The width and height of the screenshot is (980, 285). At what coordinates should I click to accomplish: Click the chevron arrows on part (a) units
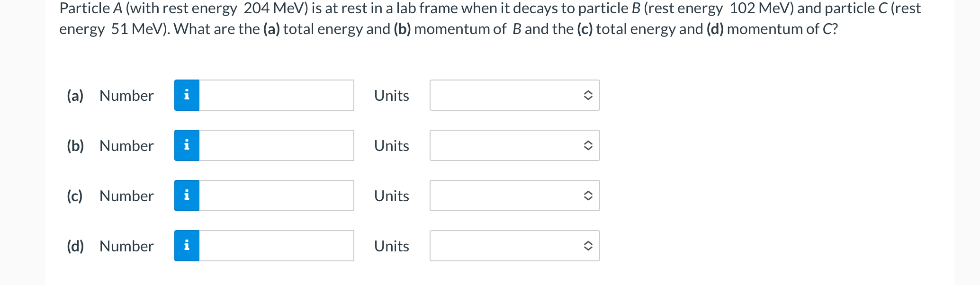588,95
